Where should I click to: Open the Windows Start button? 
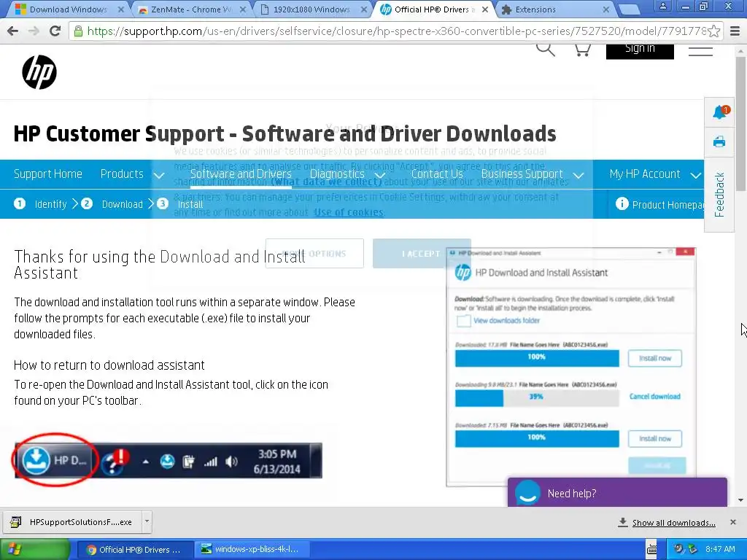coord(35,549)
